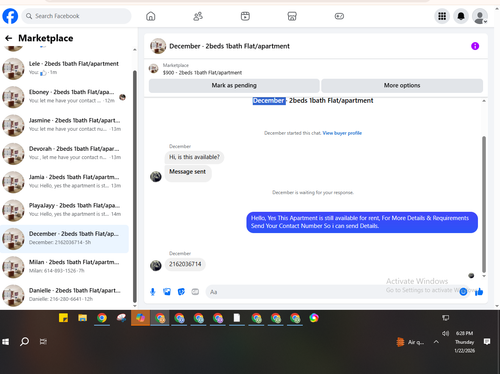
Task: Open the Lele conversation
Action: 65,68
